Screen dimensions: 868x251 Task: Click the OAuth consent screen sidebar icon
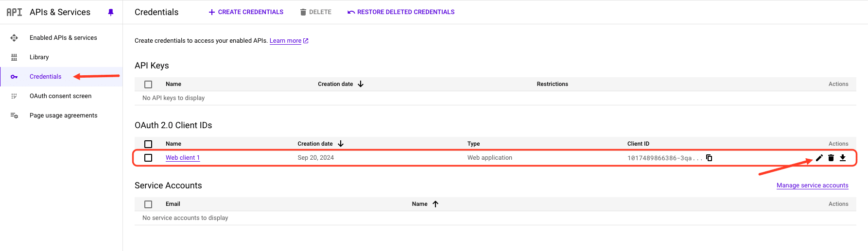14,96
